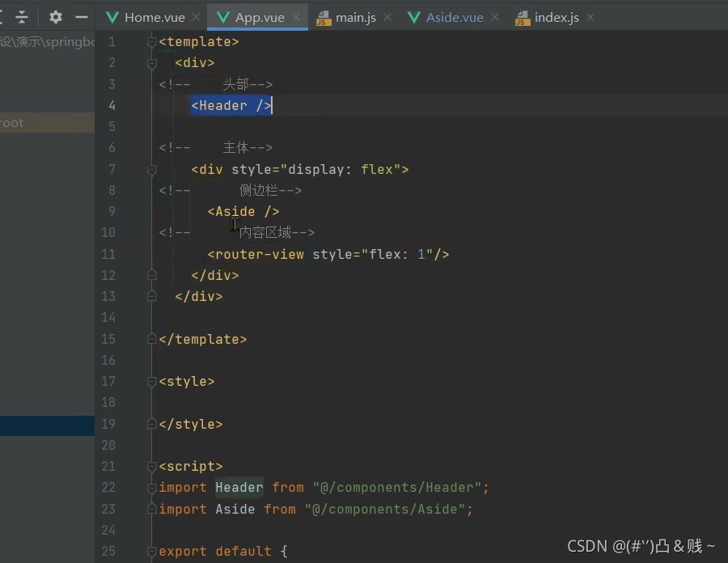728x563 pixels.
Task: Click the 'display: flex' style value
Action: coord(344,170)
